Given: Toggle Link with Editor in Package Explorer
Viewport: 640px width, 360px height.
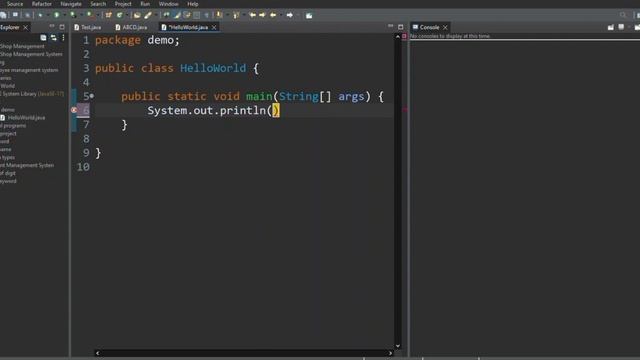Looking at the screenshot, I should pos(53,38).
